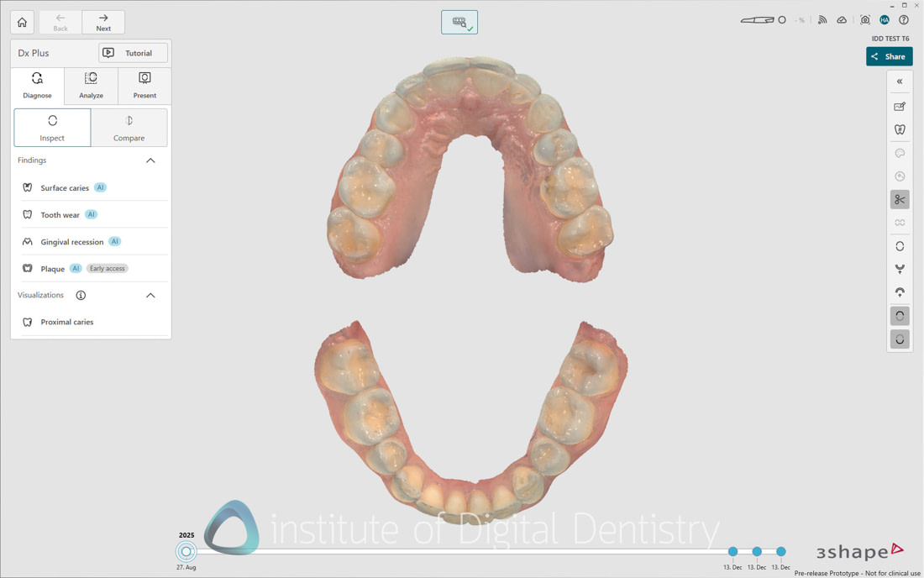Select the 27 Aug timeline marker
Viewport: 924px width, 578px height.
(x=186, y=551)
